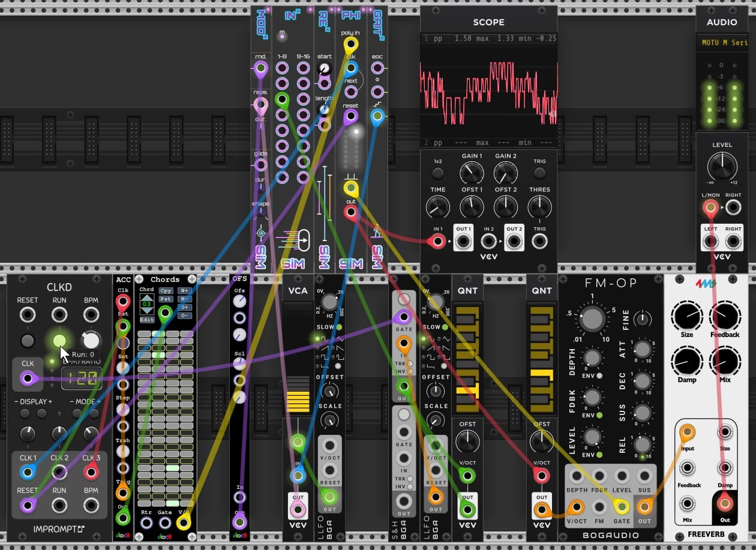Click the Feedback jack on Freeverb

tap(686, 468)
